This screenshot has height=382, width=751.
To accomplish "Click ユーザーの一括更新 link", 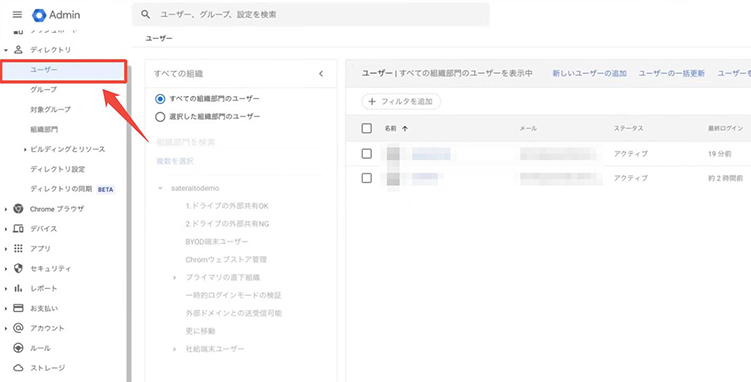I will (x=671, y=73).
